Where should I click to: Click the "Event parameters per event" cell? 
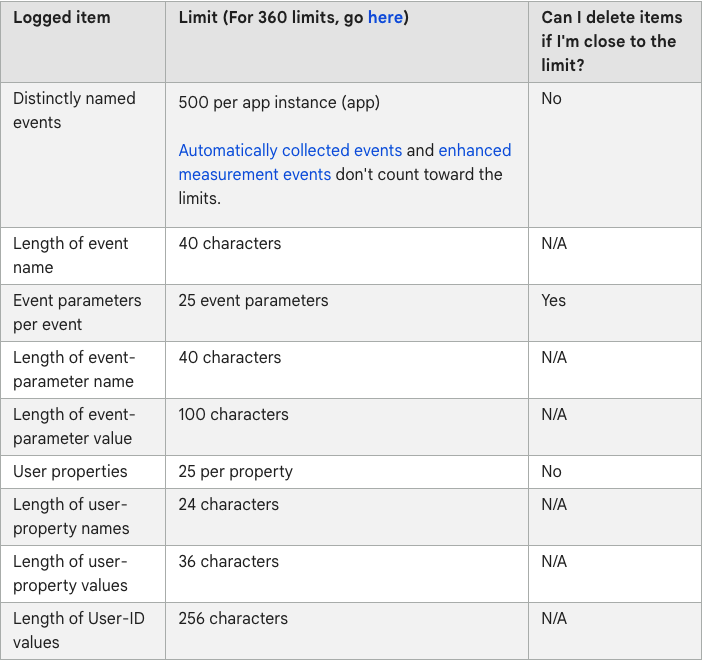tap(77, 312)
